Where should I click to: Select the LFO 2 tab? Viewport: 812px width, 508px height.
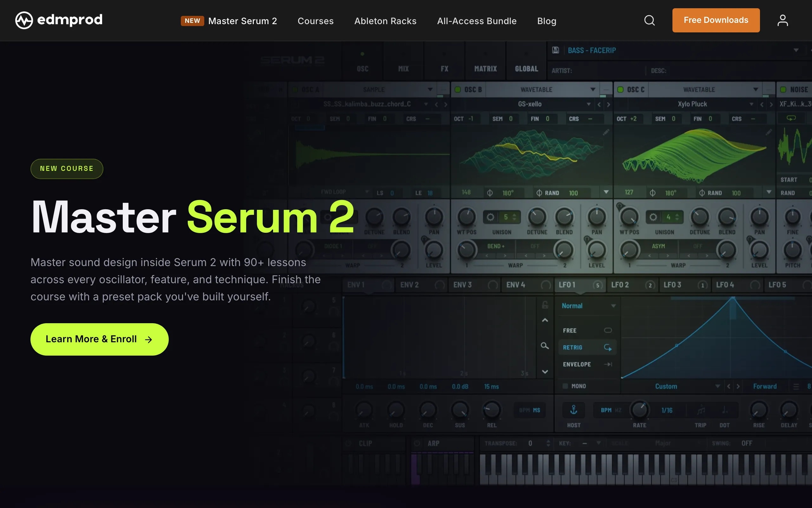point(632,285)
